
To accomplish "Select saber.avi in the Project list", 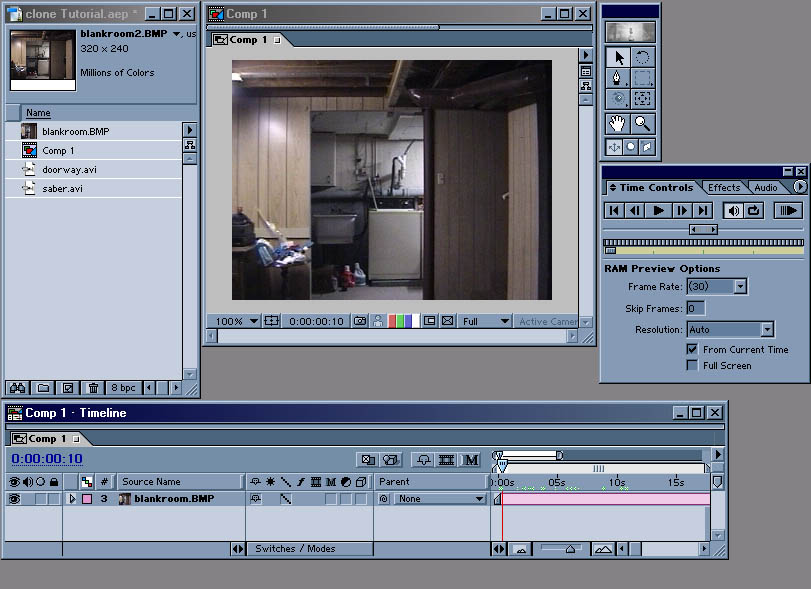I will tap(62, 188).
